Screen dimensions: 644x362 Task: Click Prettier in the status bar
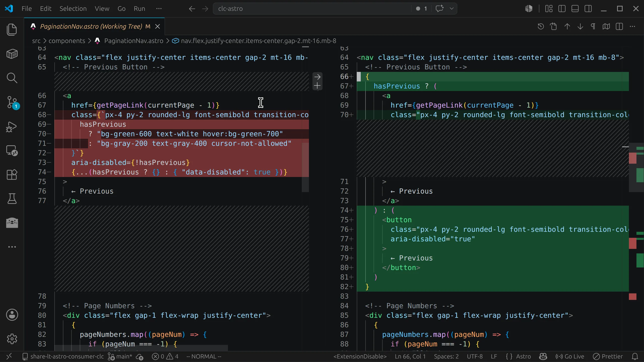pyautogui.click(x=608, y=356)
